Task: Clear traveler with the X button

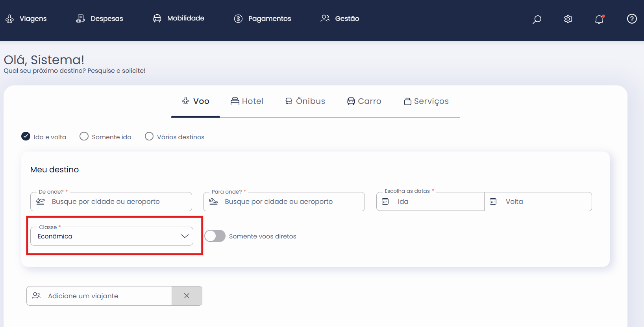Action: pyautogui.click(x=187, y=296)
